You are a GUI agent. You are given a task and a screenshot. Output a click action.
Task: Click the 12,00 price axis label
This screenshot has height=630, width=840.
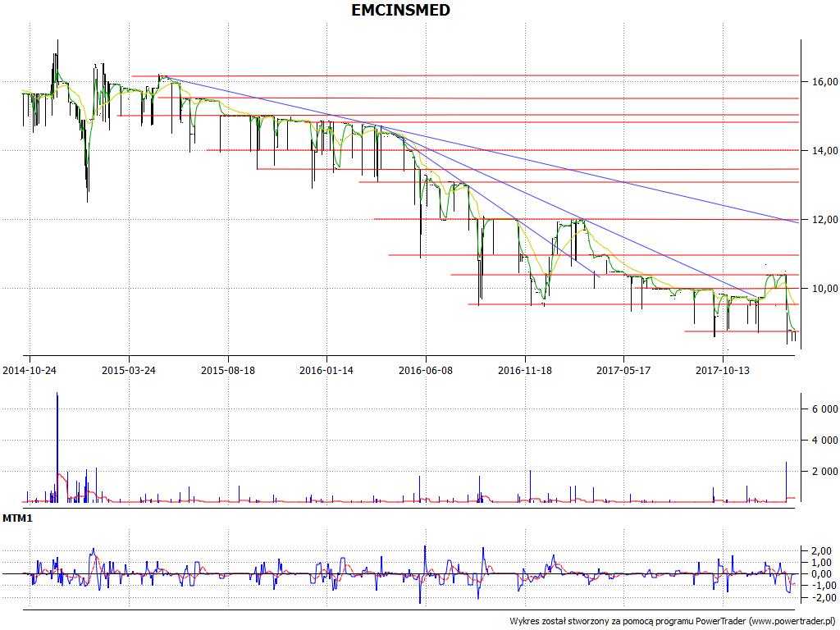(x=825, y=220)
